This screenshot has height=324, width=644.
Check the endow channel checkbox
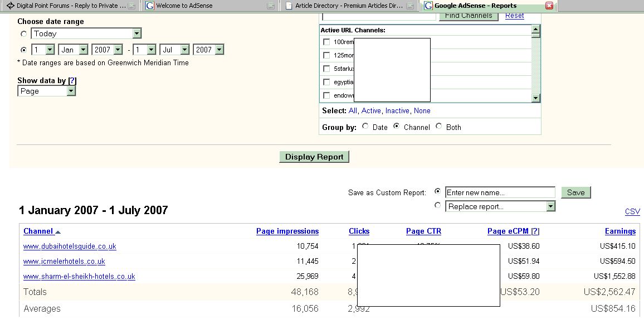[326, 95]
